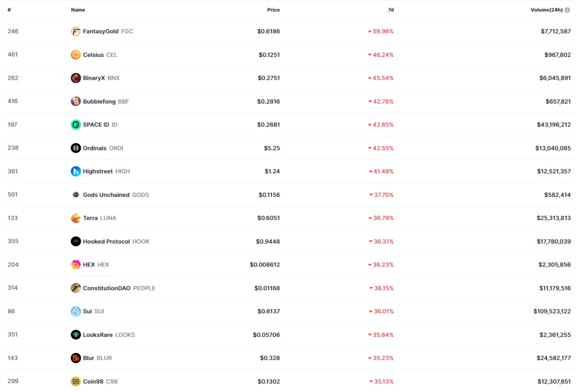Click the FantasyGold coin logo icon

click(76, 31)
